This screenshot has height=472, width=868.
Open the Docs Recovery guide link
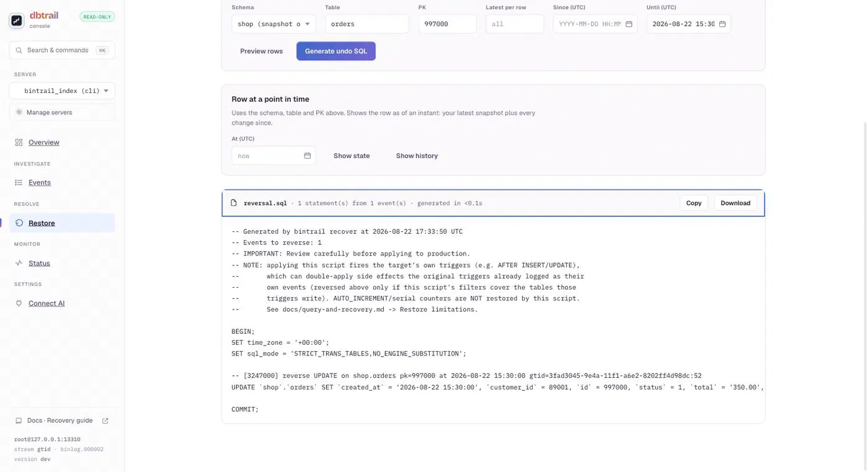coord(60,421)
